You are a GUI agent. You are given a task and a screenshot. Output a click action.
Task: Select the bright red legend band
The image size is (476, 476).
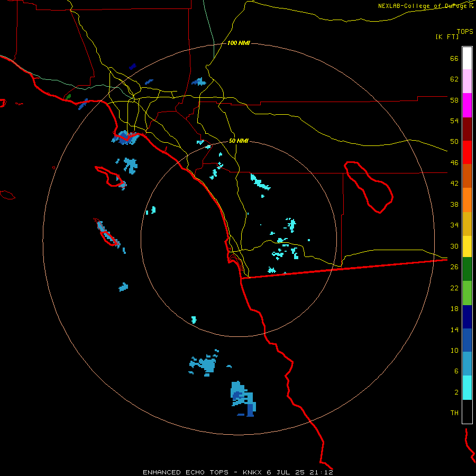click(x=467, y=152)
